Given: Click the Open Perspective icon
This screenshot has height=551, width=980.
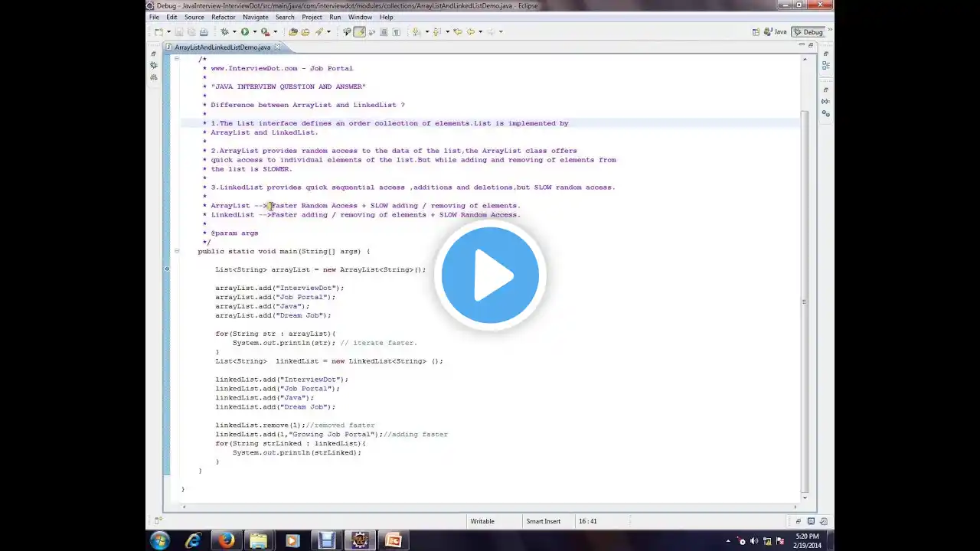Looking at the screenshot, I should (x=756, y=32).
